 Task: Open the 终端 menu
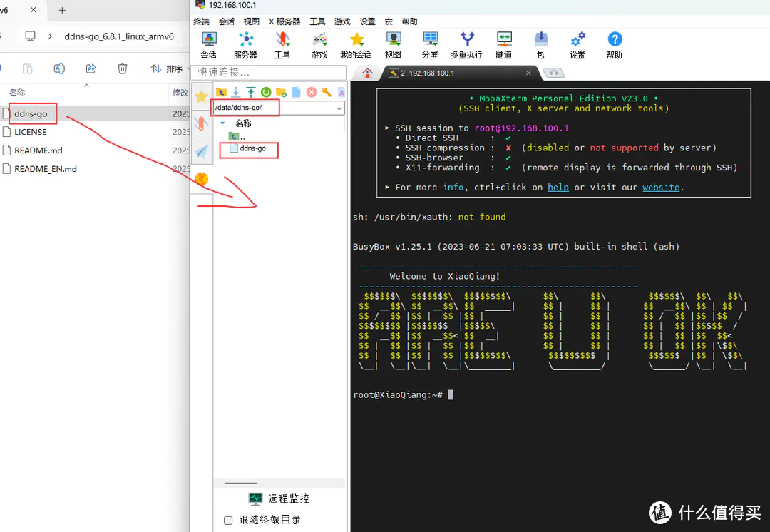click(201, 21)
